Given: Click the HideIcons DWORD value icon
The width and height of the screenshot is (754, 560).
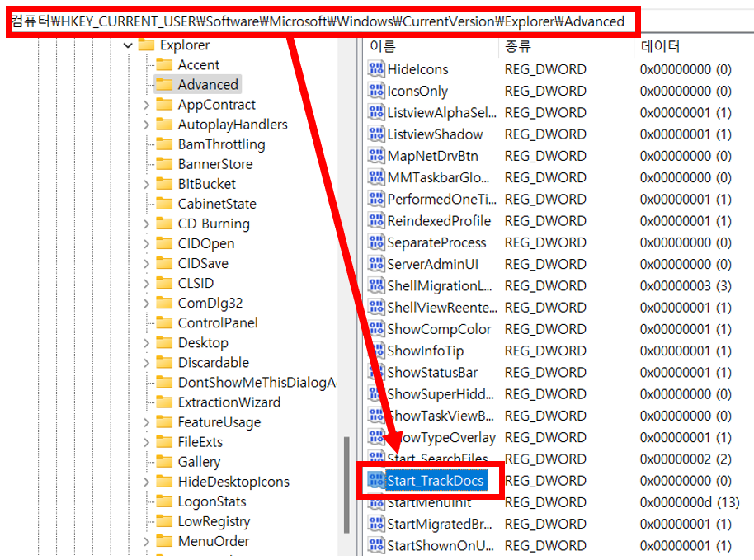Looking at the screenshot, I should (x=376, y=69).
